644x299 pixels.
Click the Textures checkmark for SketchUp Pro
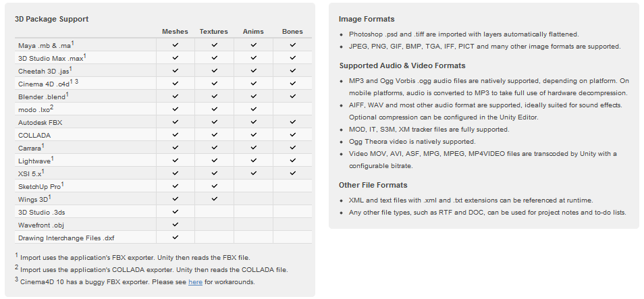[215, 186]
